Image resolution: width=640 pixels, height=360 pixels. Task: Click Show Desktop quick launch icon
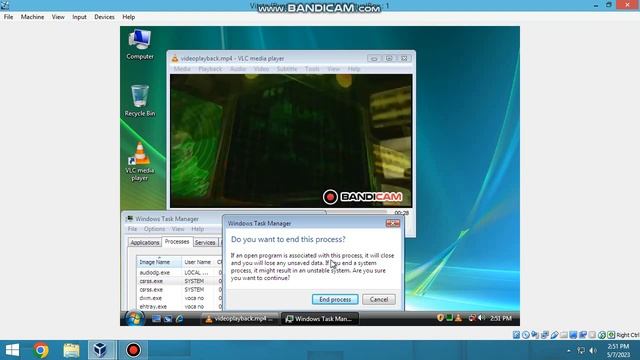156,319
